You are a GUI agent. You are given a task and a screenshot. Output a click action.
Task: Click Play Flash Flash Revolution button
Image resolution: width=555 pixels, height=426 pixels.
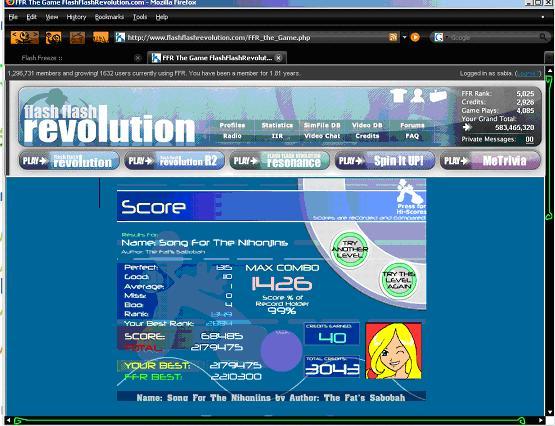coord(69,161)
